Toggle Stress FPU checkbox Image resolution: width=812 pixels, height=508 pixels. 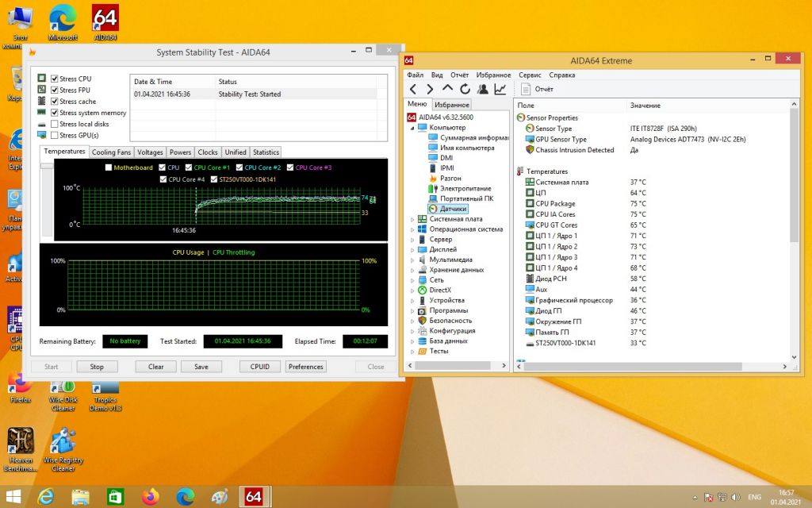[x=55, y=90]
